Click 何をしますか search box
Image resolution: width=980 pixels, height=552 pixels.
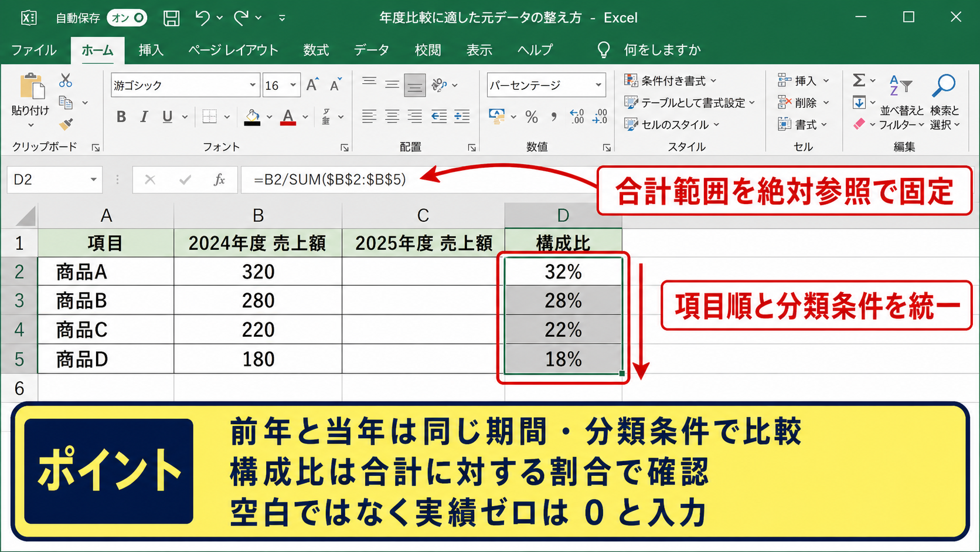662,50
